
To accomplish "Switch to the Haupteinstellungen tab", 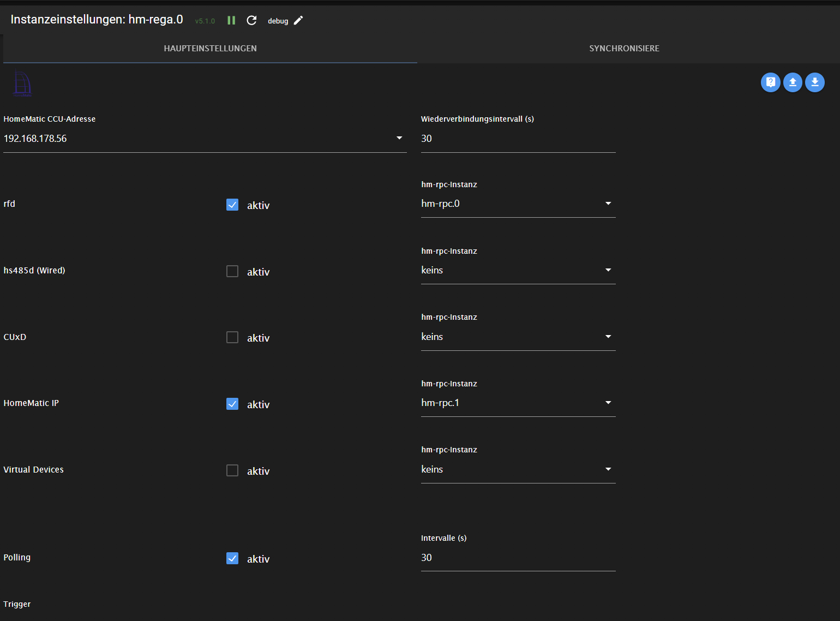I will tap(210, 49).
